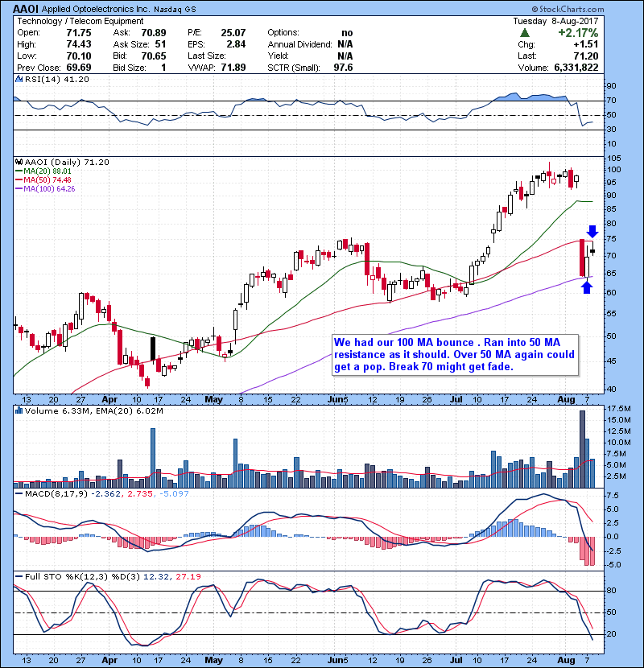Click the volume bars icon beside Volume 6.33M
Viewport: 644px width, 668px height.
point(19,410)
